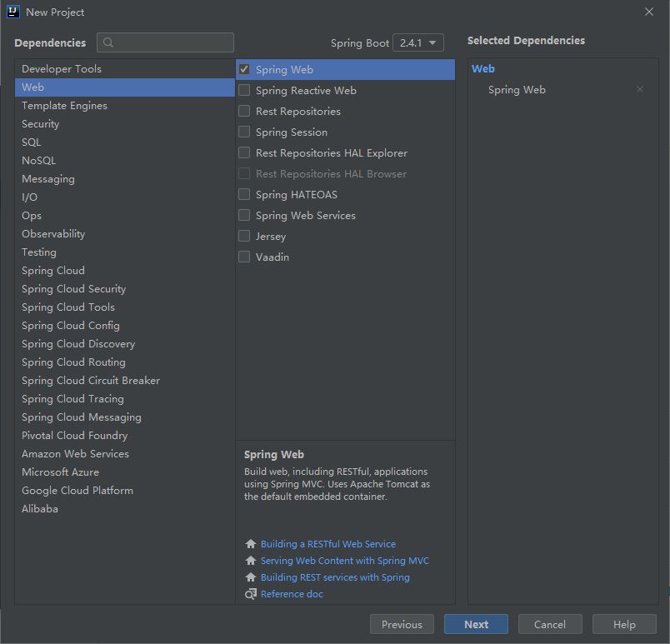The image size is (670, 644).
Task: Click the Reference doc icon
Action: [x=251, y=594]
